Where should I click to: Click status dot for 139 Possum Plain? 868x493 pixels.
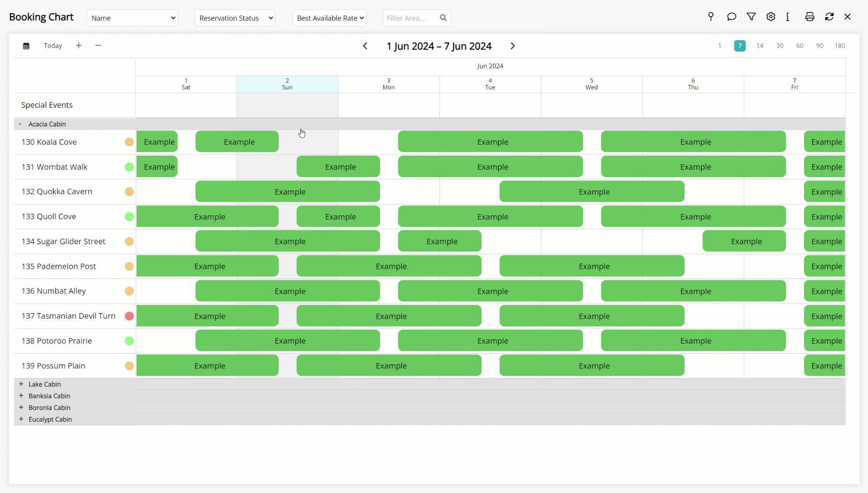tap(129, 366)
